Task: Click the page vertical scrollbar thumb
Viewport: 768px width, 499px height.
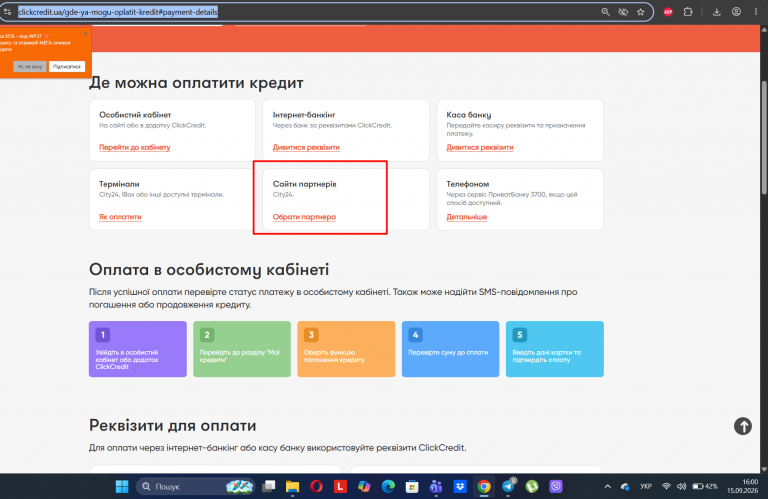Action: point(764,137)
